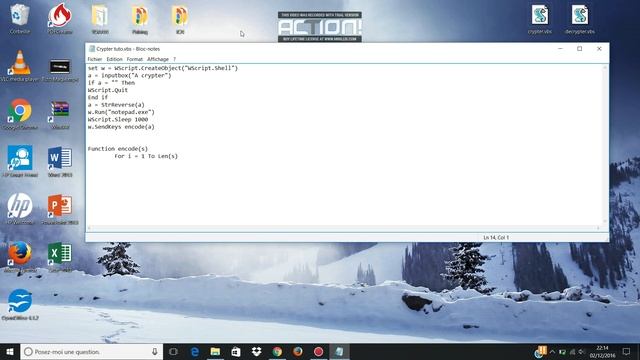
Task: Open the Format menu in Notepad
Action: [x=135, y=59]
